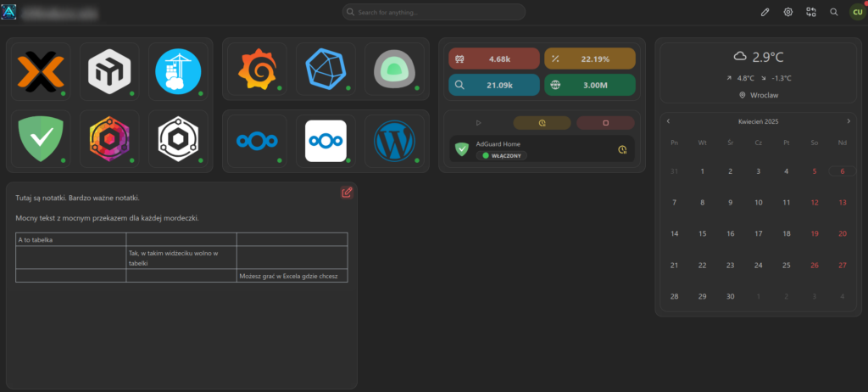The width and height of the screenshot is (868, 392).
Task: Click the red stop disable-all button
Action: [605, 122]
